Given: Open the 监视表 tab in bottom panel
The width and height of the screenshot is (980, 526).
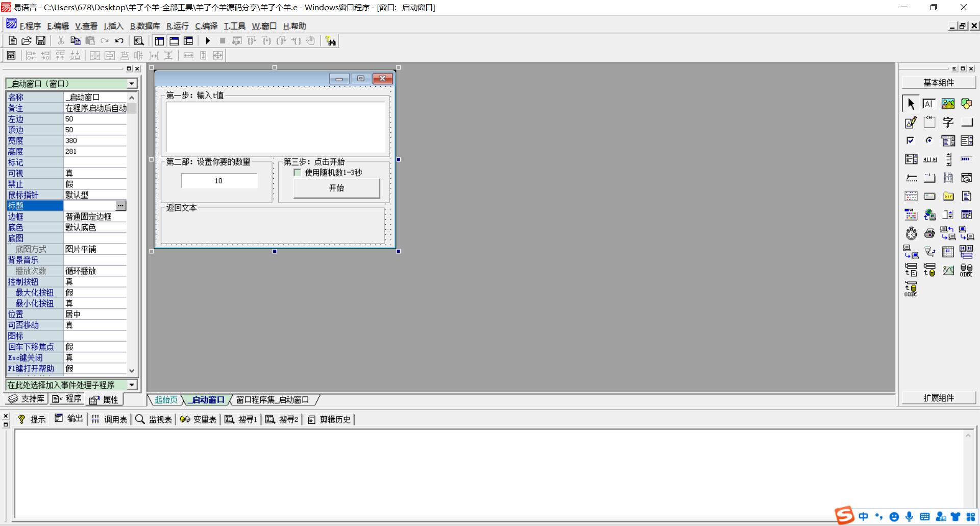Looking at the screenshot, I should click(x=154, y=419).
